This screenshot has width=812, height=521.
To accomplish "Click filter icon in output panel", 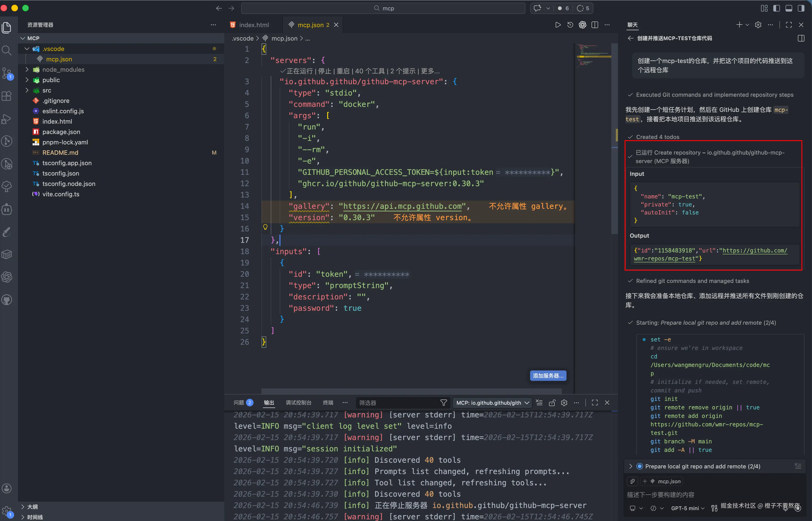I will (444, 403).
